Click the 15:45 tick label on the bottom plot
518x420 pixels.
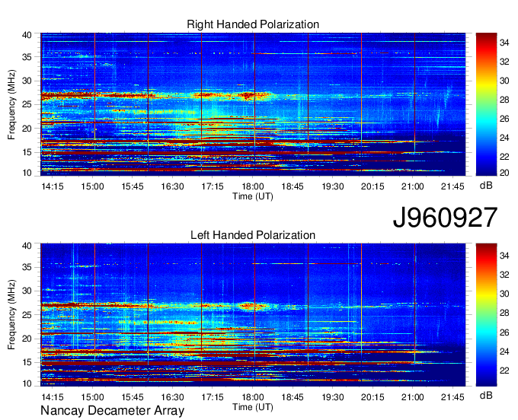(133, 397)
